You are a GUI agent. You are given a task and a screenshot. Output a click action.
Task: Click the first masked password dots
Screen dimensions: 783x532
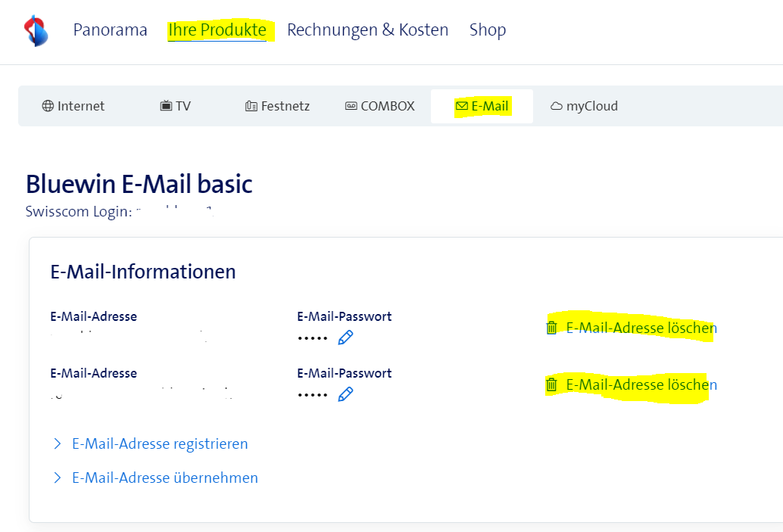(313, 338)
